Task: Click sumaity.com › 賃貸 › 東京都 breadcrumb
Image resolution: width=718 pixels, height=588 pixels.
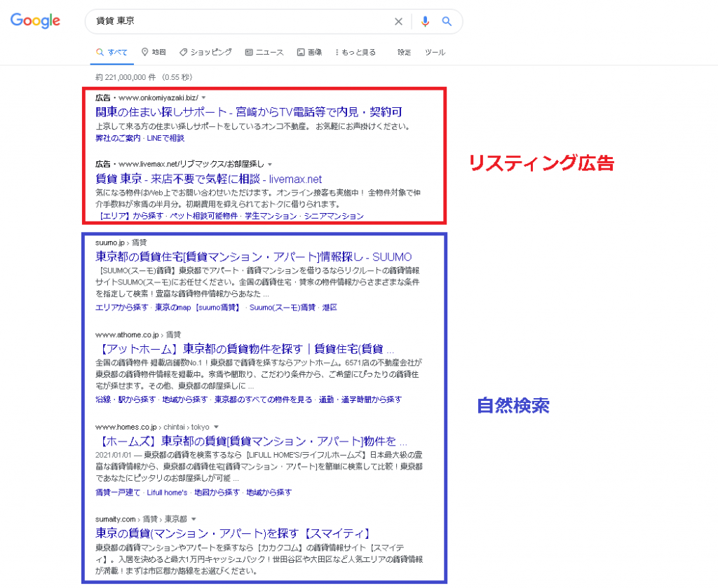Action: [141, 519]
